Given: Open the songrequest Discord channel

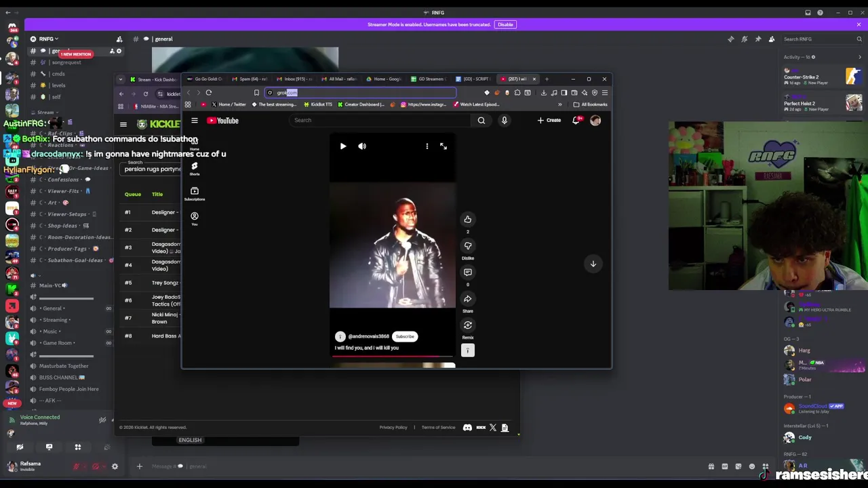Looking at the screenshot, I should click(x=66, y=62).
